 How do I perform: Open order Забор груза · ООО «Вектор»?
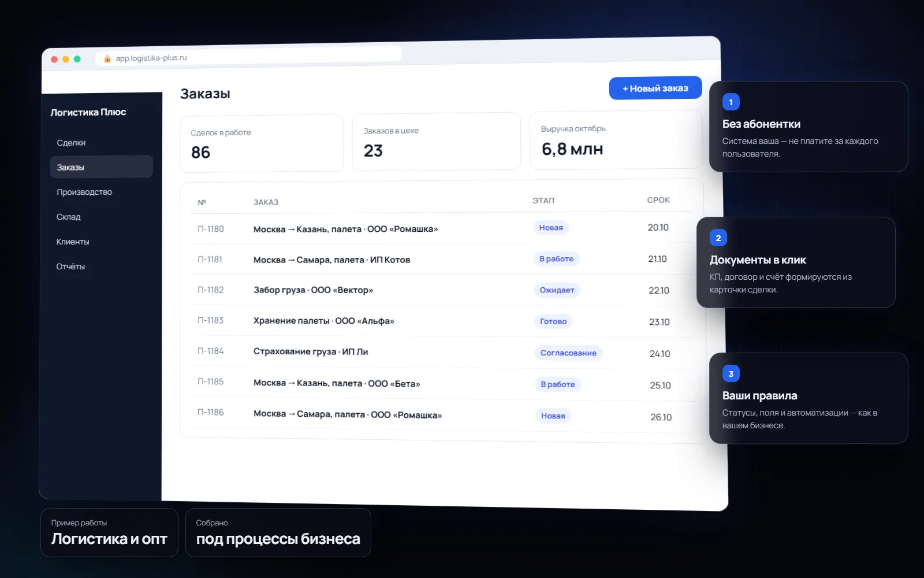(x=313, y=290)
